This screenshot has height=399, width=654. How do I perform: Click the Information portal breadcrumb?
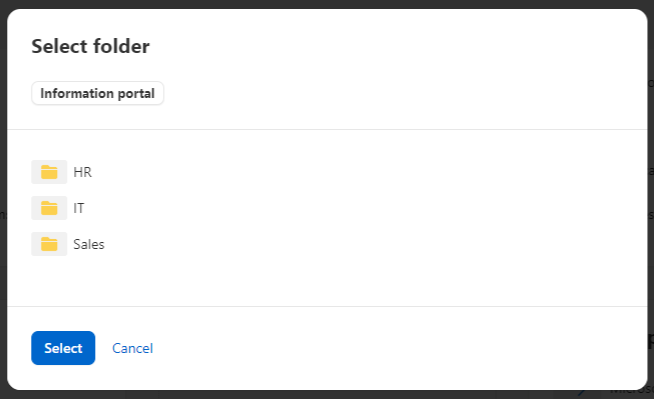coord(98,93)
